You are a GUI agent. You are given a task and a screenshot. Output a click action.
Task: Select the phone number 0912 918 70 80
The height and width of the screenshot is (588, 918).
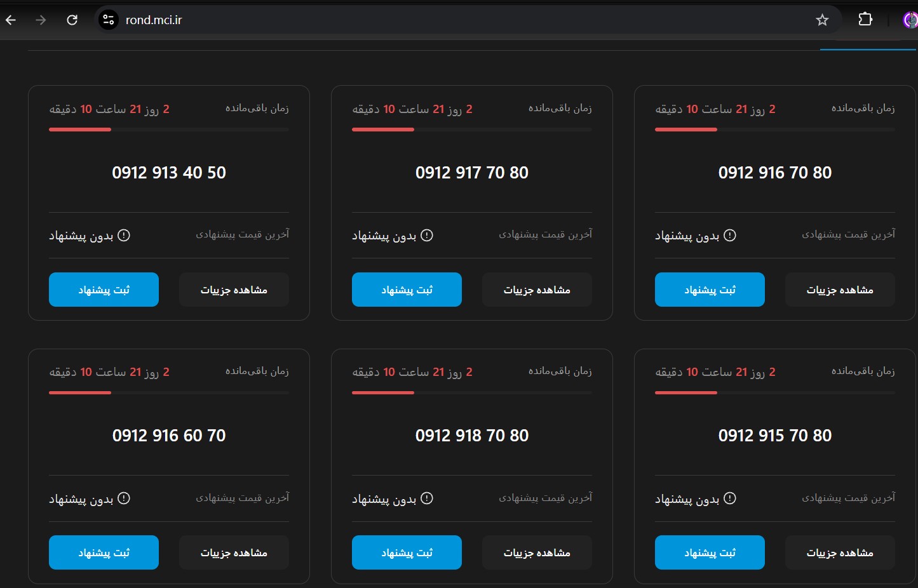(472, 436)
